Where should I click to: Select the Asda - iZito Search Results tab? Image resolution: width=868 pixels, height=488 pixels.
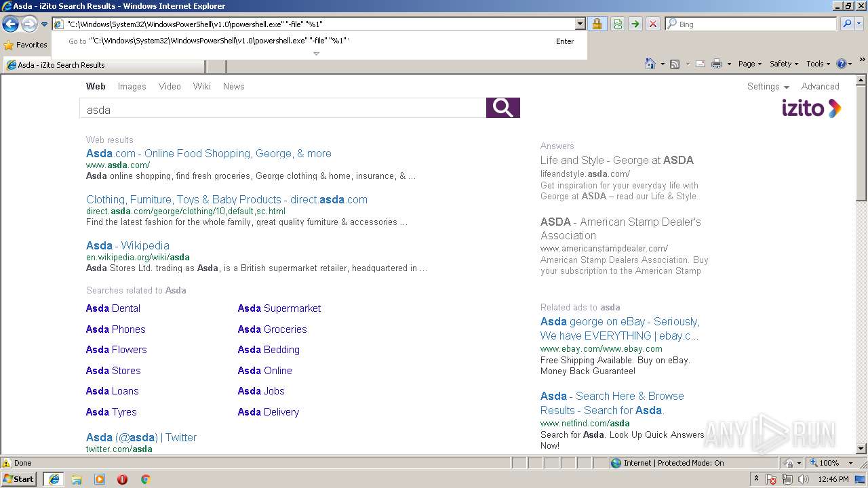click(x=104, y=65)
